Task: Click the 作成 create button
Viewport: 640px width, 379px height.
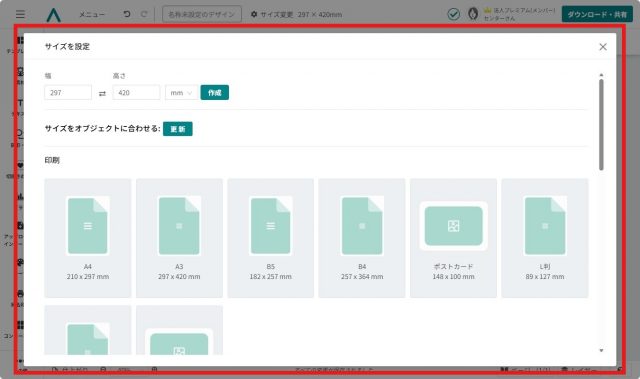Action: pyautogui.click(x=215, y=93)
